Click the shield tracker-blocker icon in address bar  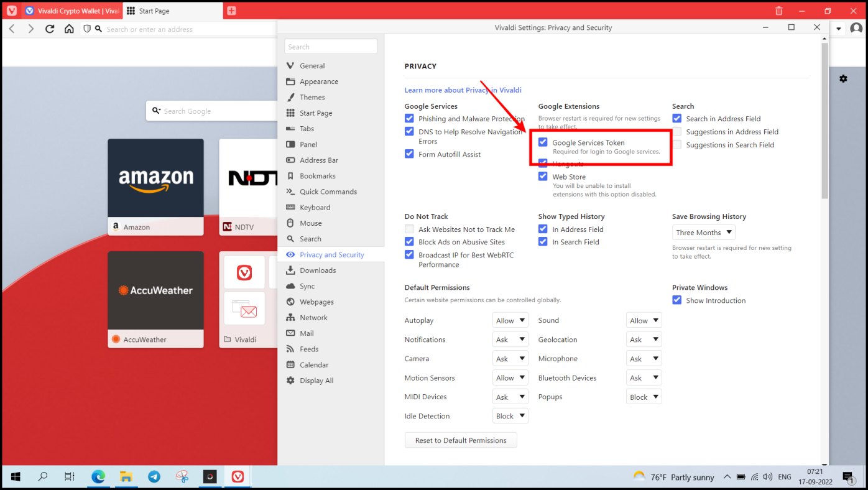point(87,29)
